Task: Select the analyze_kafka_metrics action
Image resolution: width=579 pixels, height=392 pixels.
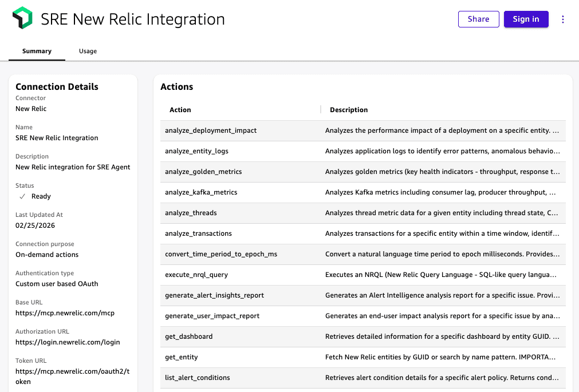Action: (201, 192)
